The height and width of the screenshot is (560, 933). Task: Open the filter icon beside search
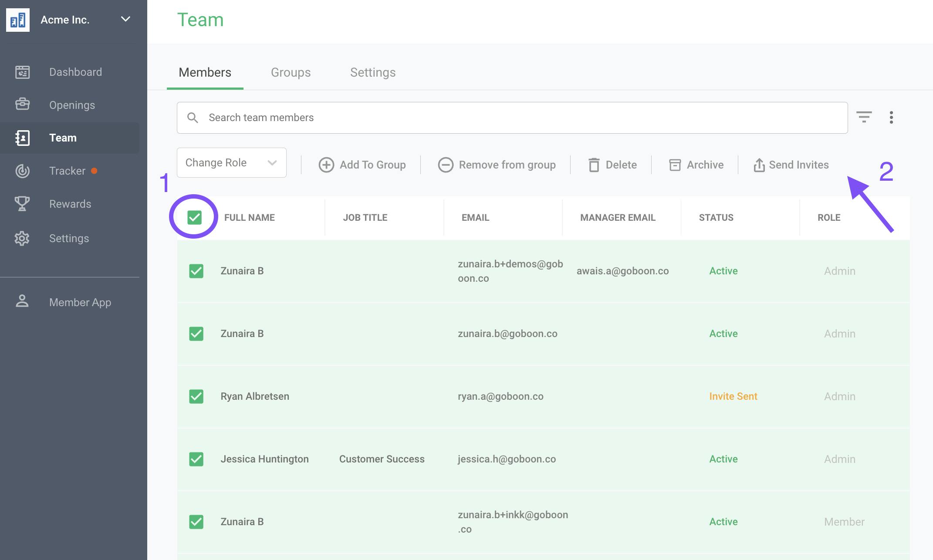point(864,117)
